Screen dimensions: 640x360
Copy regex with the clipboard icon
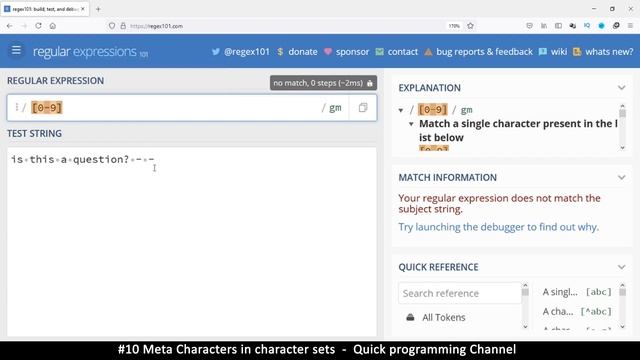[363, 108]
